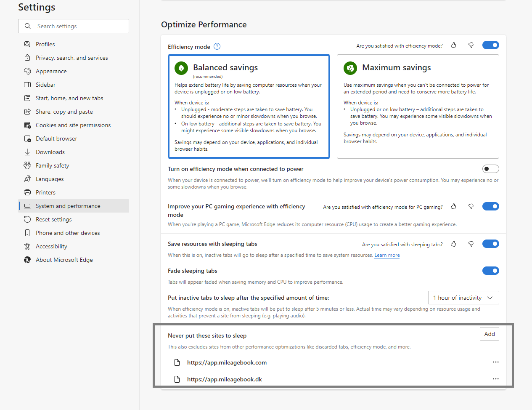Give thumbs down for sleeping tabs
This screenshot has width=532, height=410.
click(471, 244)
